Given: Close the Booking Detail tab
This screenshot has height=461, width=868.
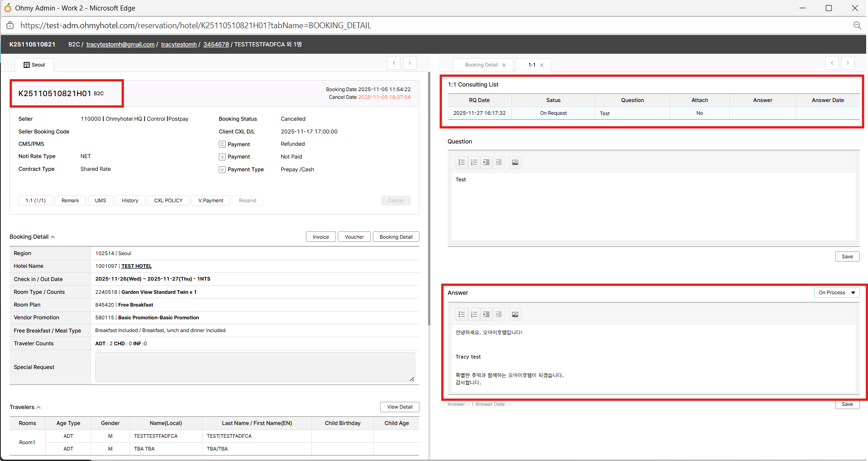Looking at the screenshot, I should tap(504, 65).
